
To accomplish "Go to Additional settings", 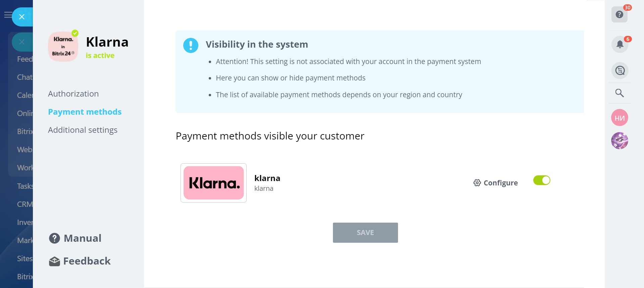I will [x=83, y=130].
